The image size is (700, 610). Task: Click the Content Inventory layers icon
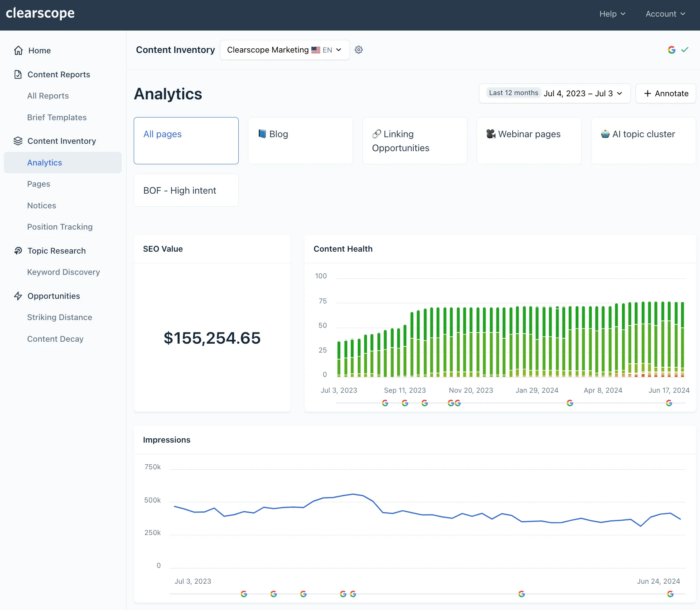pos(18,141)
